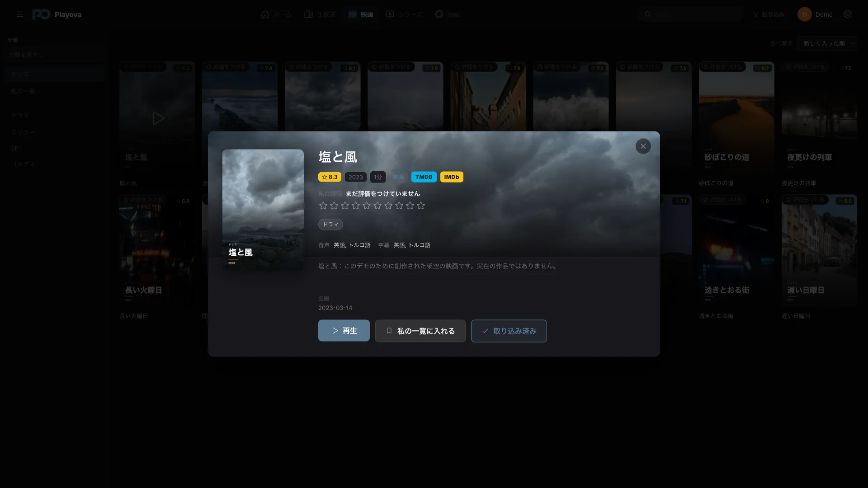Open the 絞り込み filter
The image size is (868, 488).
[768, 14]
